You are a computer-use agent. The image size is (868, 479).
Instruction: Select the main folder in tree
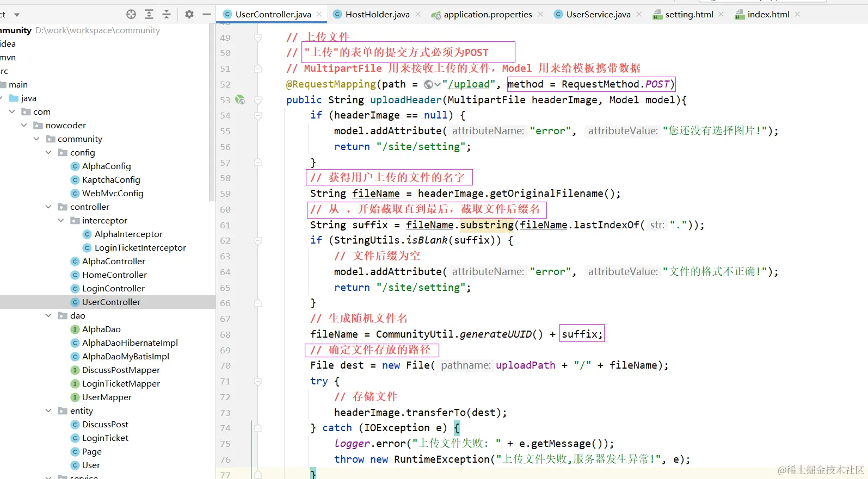[18, 84]
